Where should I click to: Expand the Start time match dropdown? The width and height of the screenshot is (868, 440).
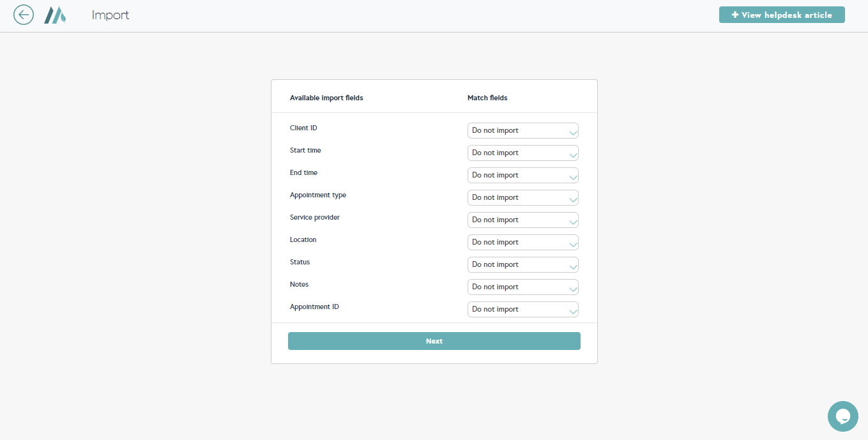click(522, 153)
